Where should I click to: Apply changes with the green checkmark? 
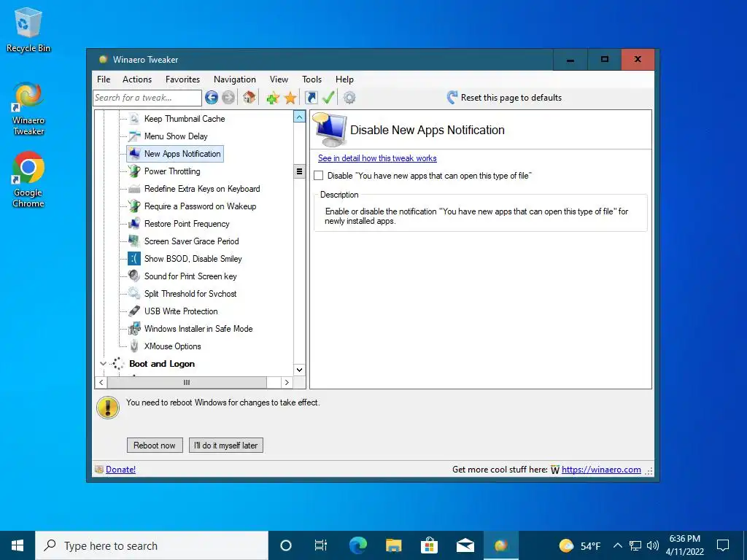(328, 98)
